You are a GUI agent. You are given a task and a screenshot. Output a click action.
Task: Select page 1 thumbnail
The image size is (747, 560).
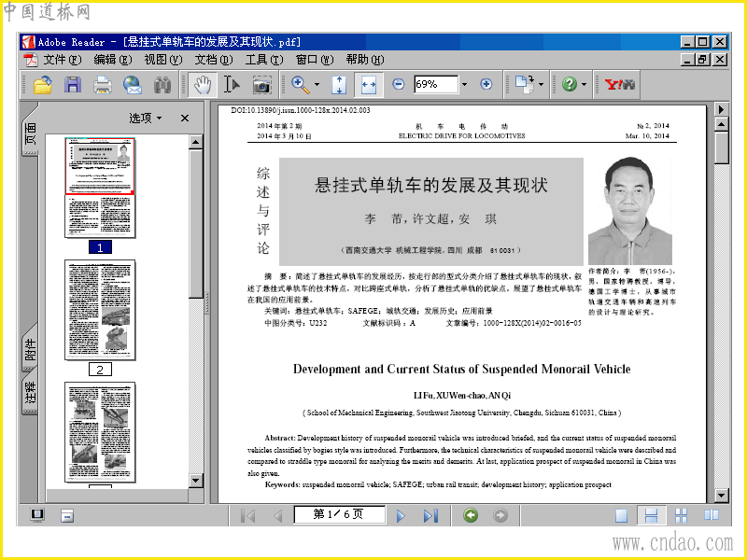click(x=100, y=188)
